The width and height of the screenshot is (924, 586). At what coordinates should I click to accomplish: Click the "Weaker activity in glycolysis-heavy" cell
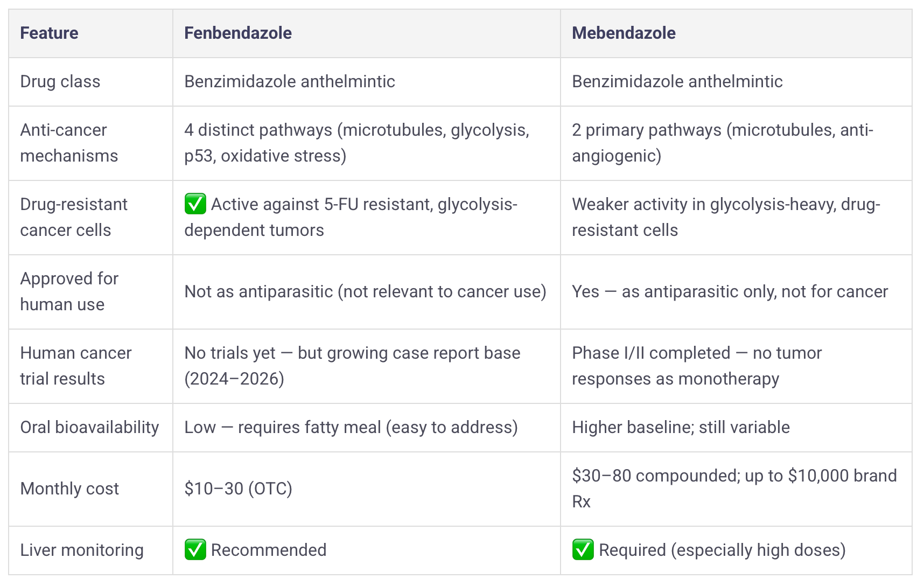(726, 217)
